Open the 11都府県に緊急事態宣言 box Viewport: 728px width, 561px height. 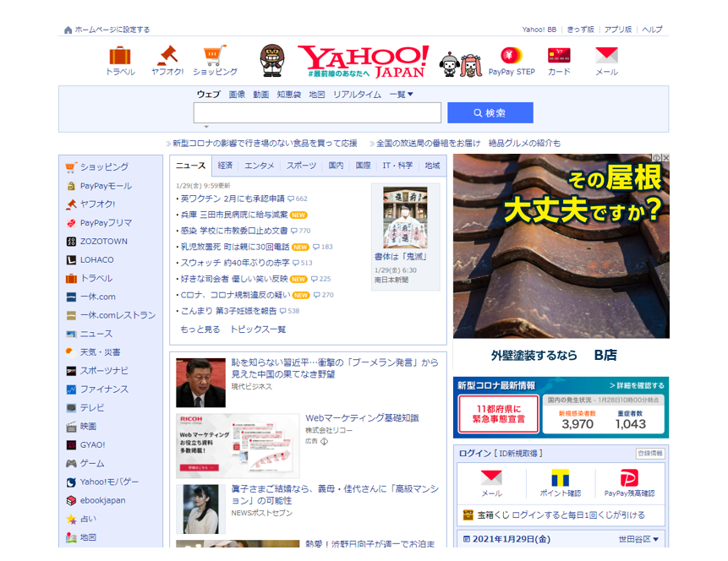tap(498, 414)
